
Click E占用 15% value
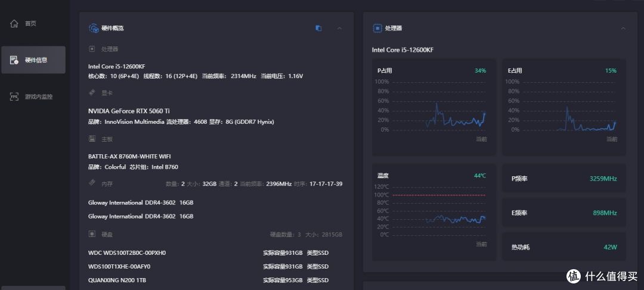click(x=611, y=70)
